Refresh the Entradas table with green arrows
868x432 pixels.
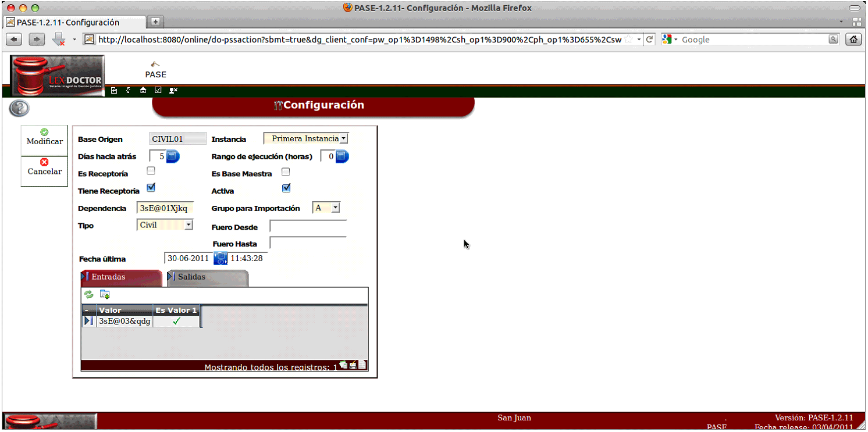click(x=89, y=295)
